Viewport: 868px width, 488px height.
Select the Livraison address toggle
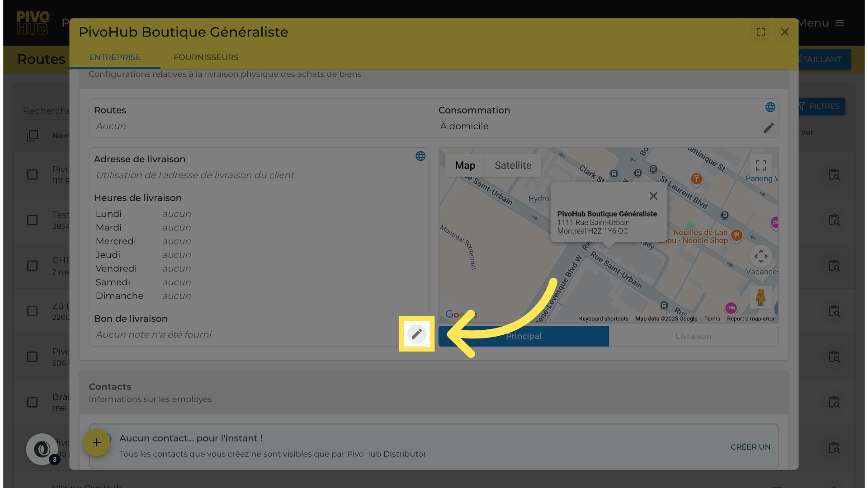[x=693, y=336]
